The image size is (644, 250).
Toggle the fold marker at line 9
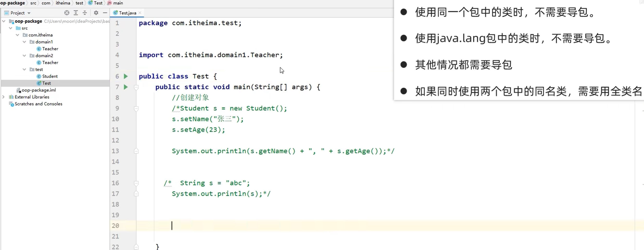(x=136, y=109)
